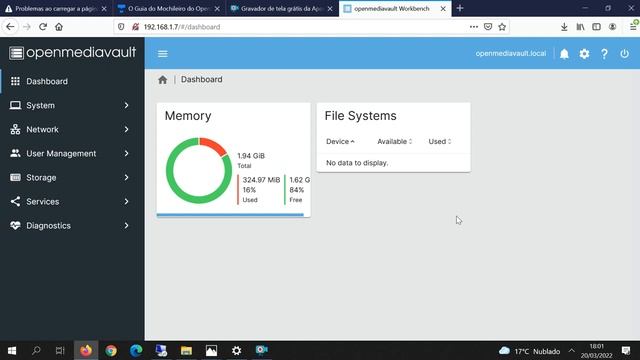Open the browser downloads panel
Image resolution: width=640 pixels, height=360 pixels.
coord(564,27)
